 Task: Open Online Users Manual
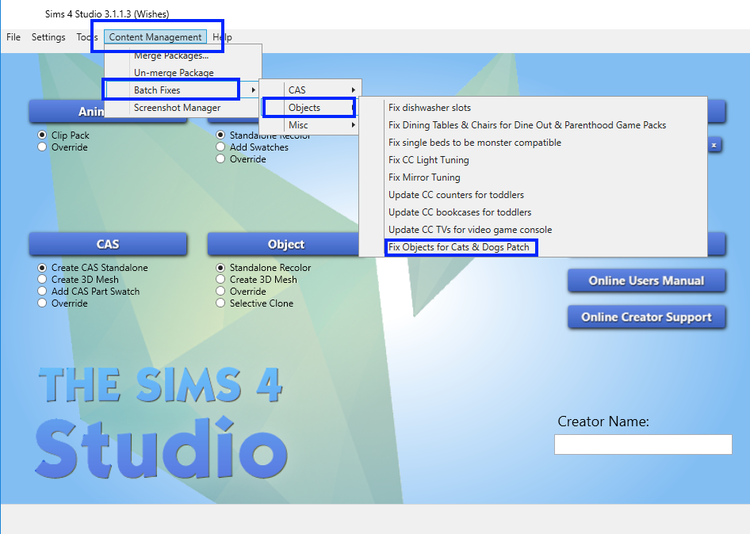pos(646,280)
